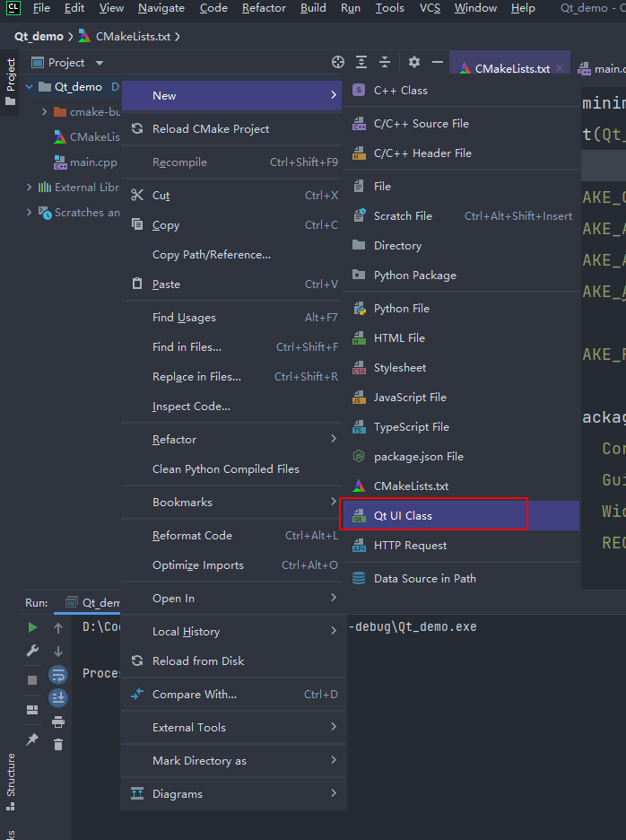Image resolution: width=626 pixels, height=840 pixels.
Task: Click Reload from Disk menu entry
Action: point(232,661)
